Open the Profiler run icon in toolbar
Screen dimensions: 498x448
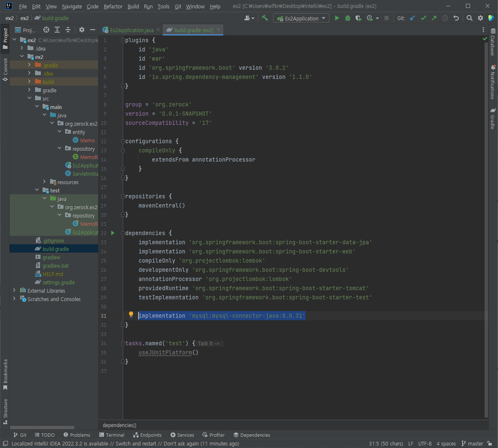(x=370, y=18)
